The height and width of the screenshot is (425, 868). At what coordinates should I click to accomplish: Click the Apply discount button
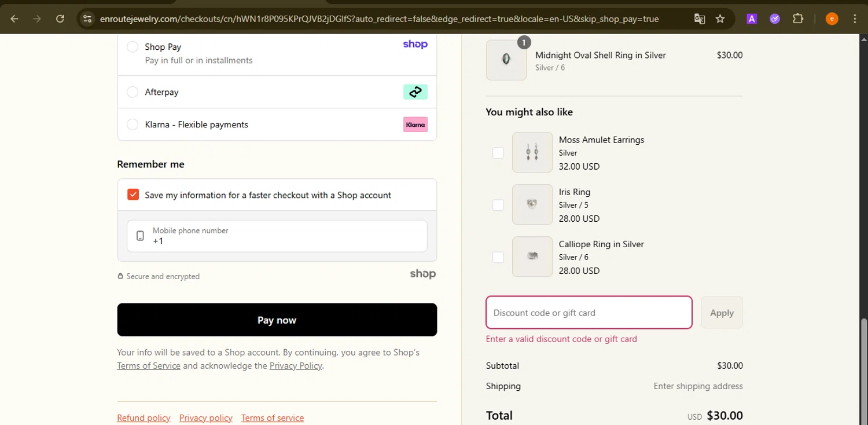point(722,313)
